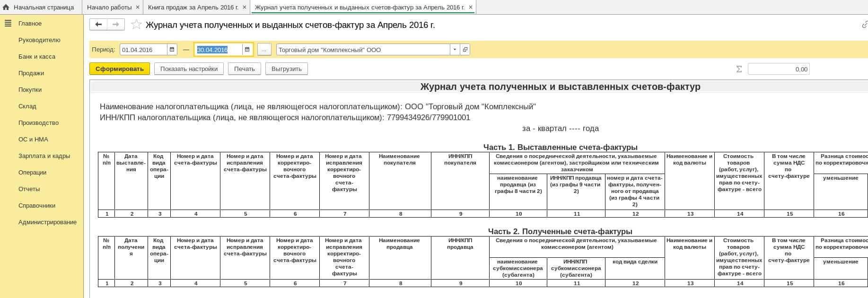Click the sum value field 0,00

click(779, 69)
